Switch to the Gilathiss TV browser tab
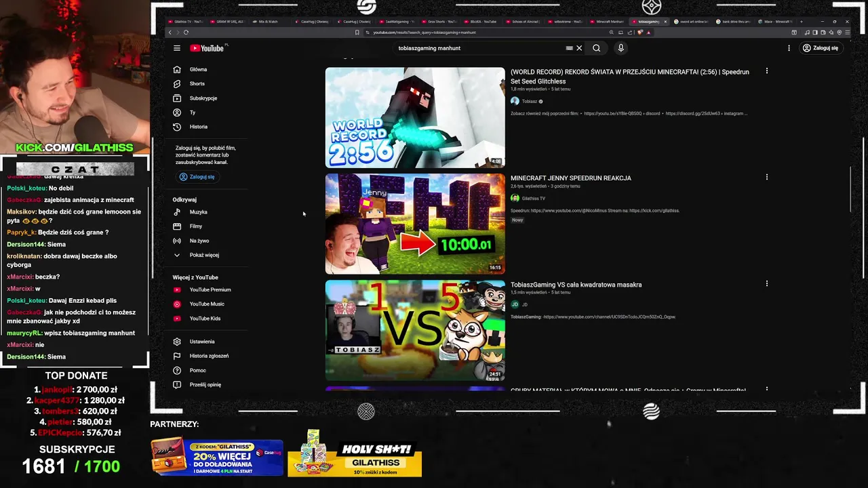The image size is (868, 488). point(185,22)
